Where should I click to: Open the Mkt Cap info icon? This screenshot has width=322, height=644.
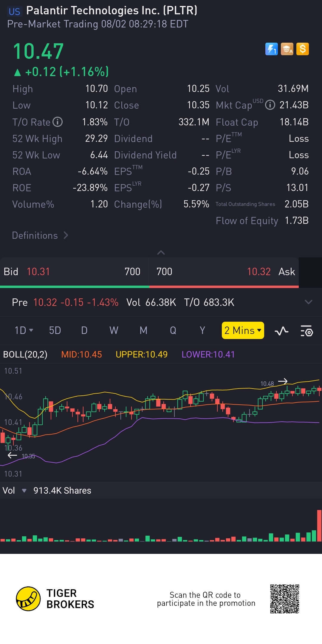pos(270,105)
